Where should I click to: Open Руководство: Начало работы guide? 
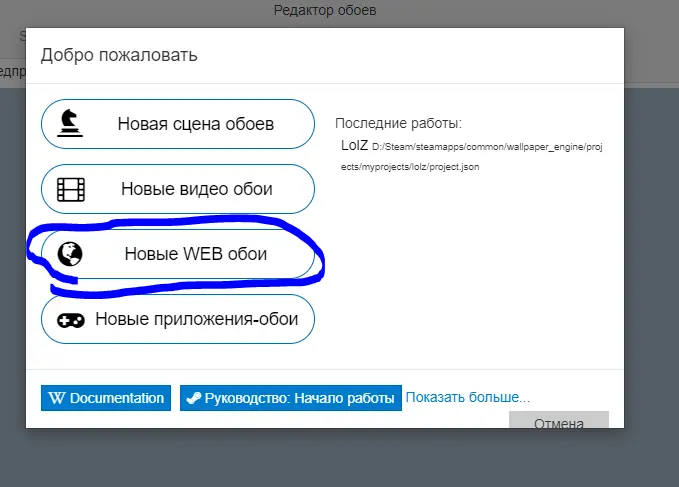pyautogui.click(x=291, y=398)
